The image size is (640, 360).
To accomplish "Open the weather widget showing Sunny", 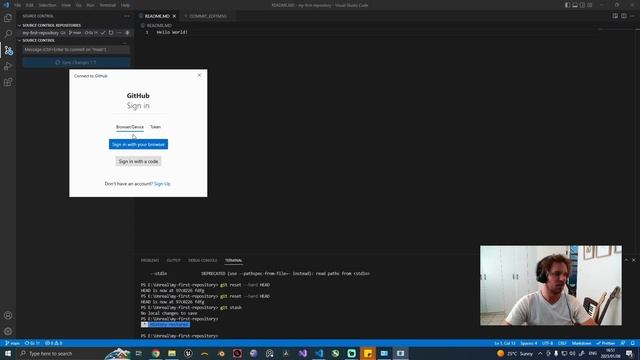I will 515,353.
